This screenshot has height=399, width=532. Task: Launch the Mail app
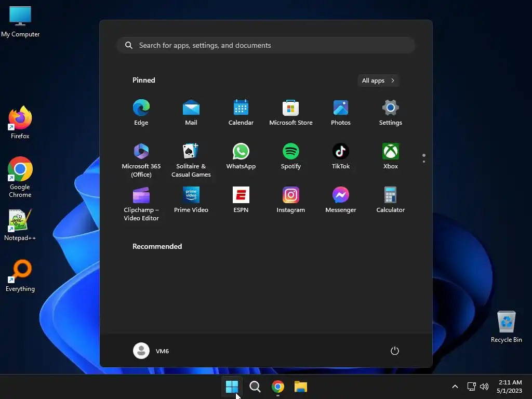[x=191, y=112]
